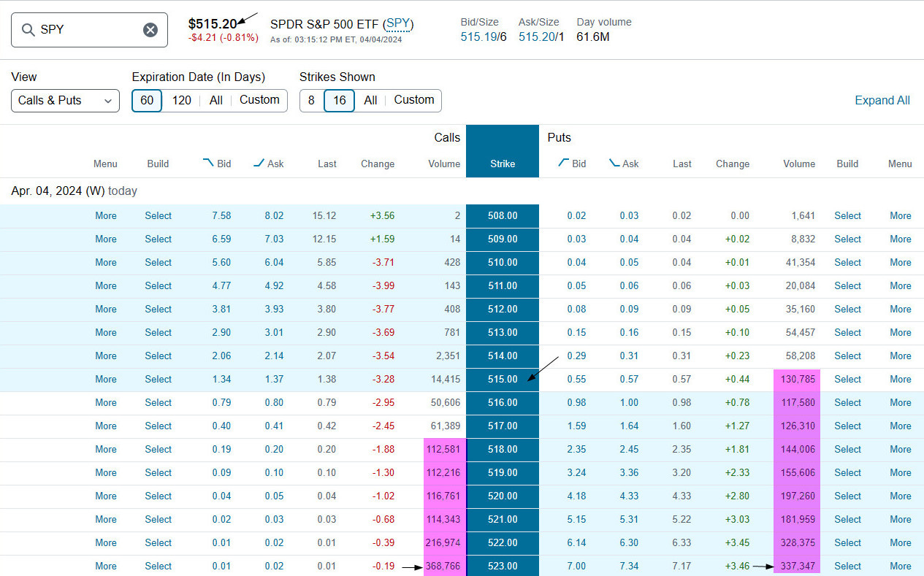Click the Day volume 61.6M value
This screenshot has width=924, height=576.
pyautogui.click(x=593, y=37)
